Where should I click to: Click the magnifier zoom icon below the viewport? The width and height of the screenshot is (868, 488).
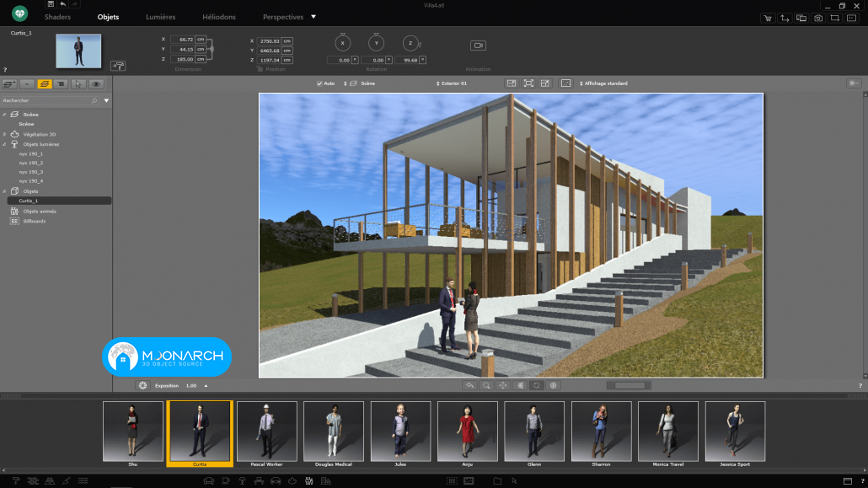point(486,385)
